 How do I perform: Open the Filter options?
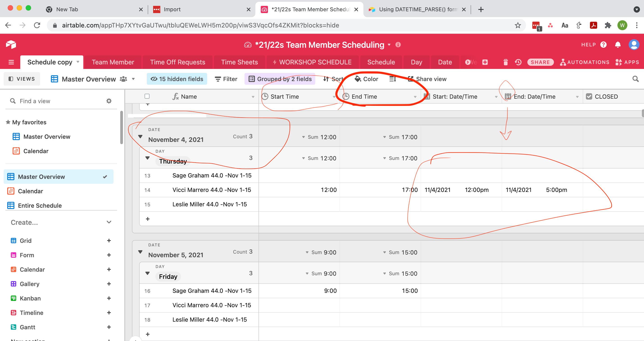(x=226, y=79)
